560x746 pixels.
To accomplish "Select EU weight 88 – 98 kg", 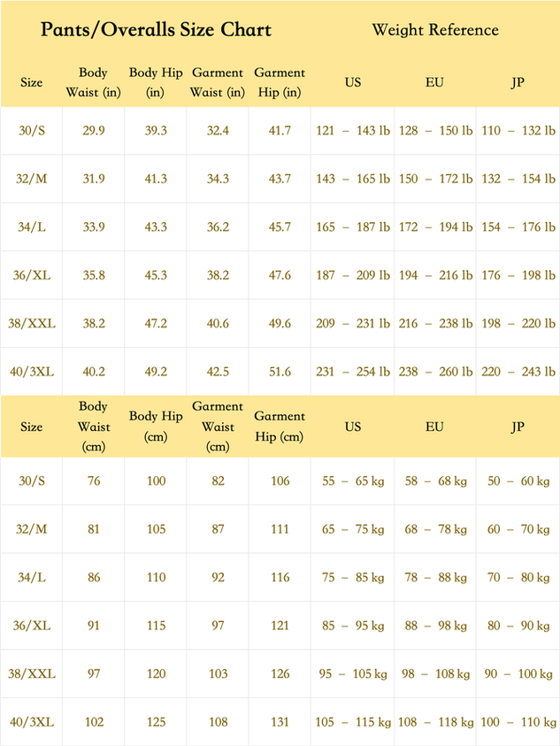I will point(435,626).
